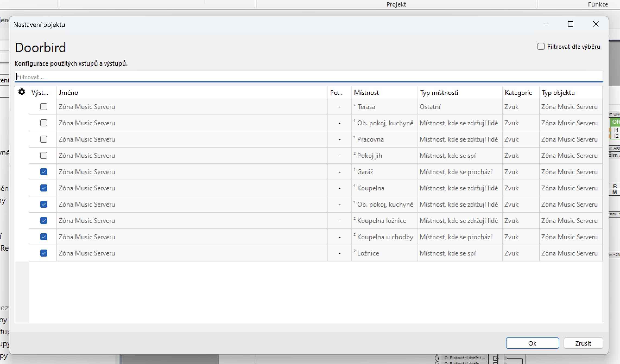Click the Kategorie column header
The width and height of the screenshot is (620, 364).
(x=518, y=93)
